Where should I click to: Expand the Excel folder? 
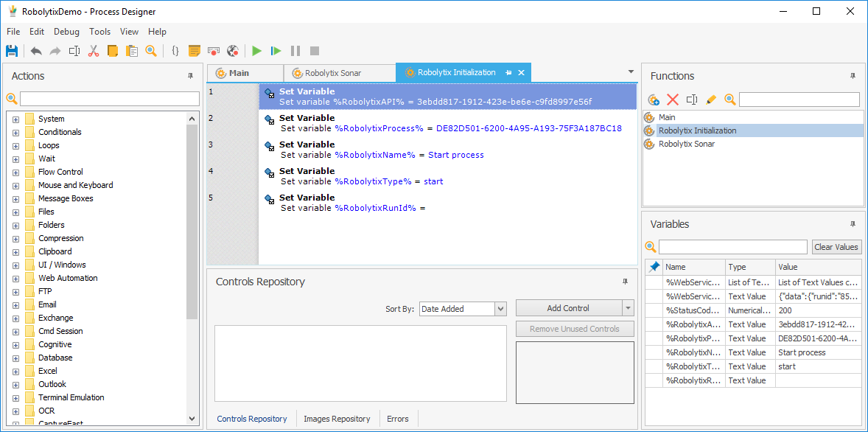tap(15, 371)
